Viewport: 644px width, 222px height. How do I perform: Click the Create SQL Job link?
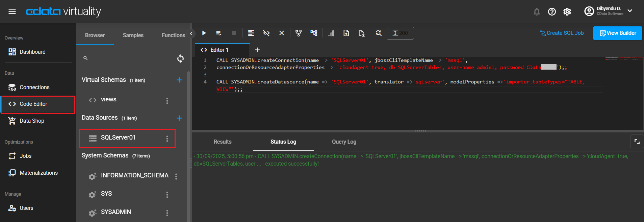tap(562, 33)
